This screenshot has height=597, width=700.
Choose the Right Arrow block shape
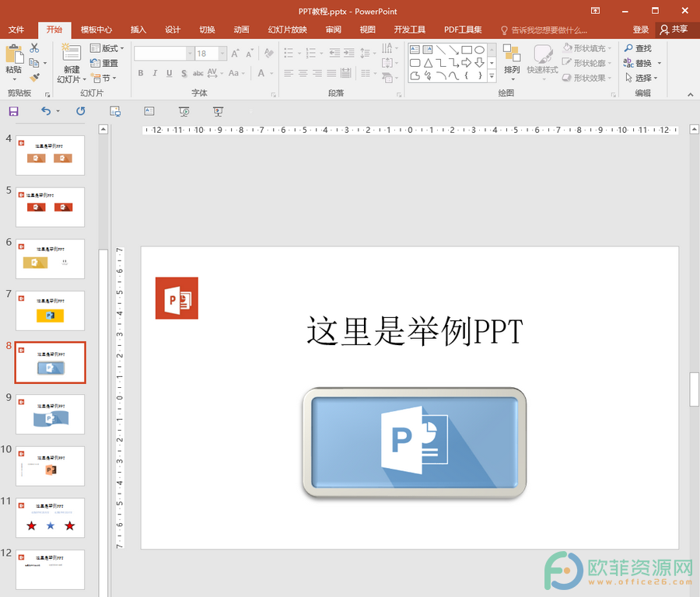467,62
